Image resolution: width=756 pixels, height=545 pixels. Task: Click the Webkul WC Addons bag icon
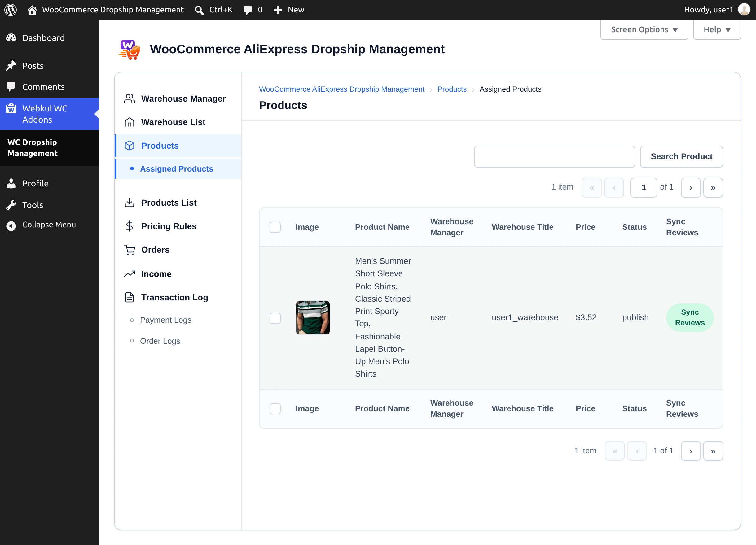(11, 109)
